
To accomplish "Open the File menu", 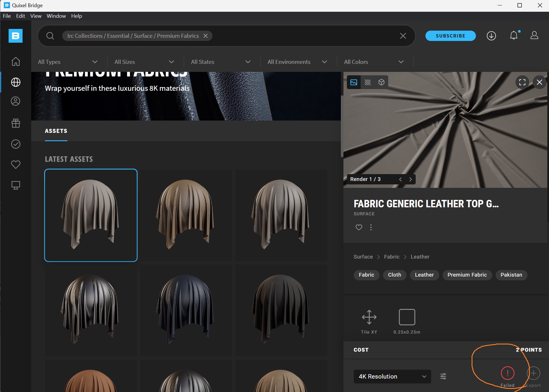I will point(7,16).
